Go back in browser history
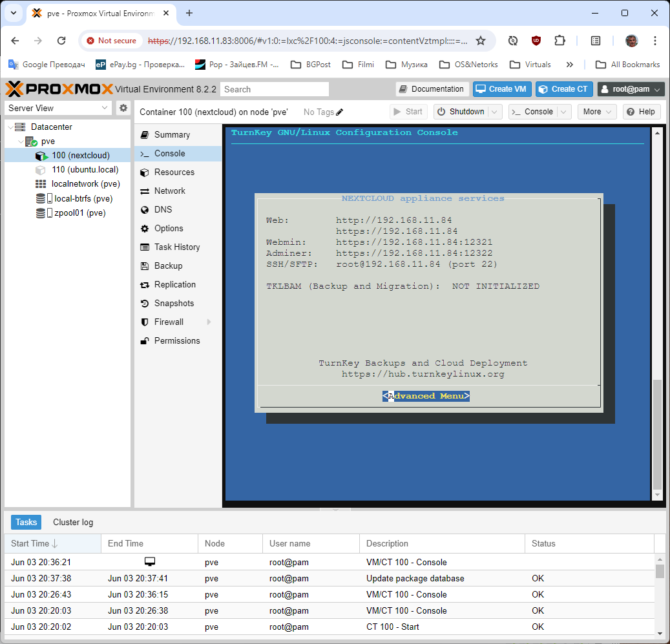Image resolution: width=670 pixels, height=644 pixels. [x=15, y=41]
